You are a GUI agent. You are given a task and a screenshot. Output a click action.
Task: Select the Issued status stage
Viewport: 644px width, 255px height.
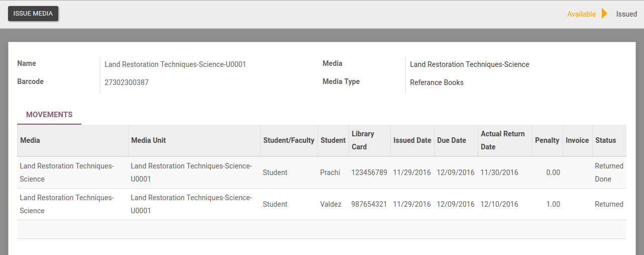pyautogui.click(x=626, y=14)
